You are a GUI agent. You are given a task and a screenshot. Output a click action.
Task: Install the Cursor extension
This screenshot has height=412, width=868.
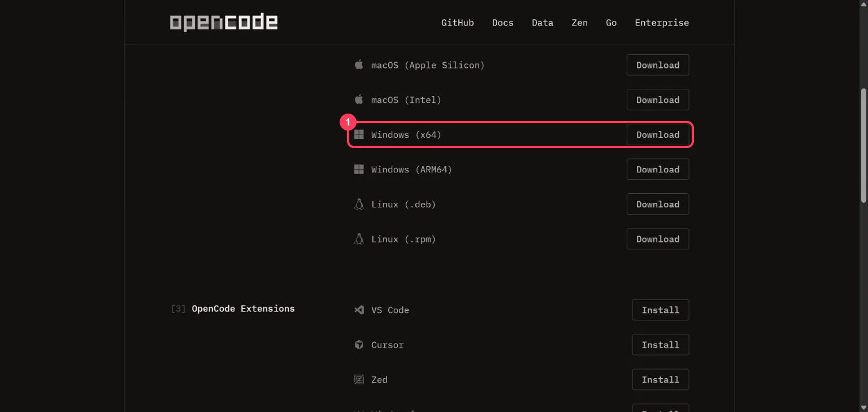(x=661, y=345)
